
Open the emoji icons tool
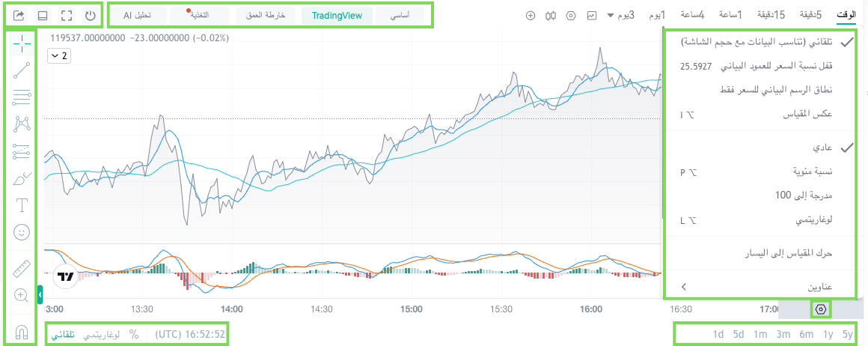tap(21, 232)
